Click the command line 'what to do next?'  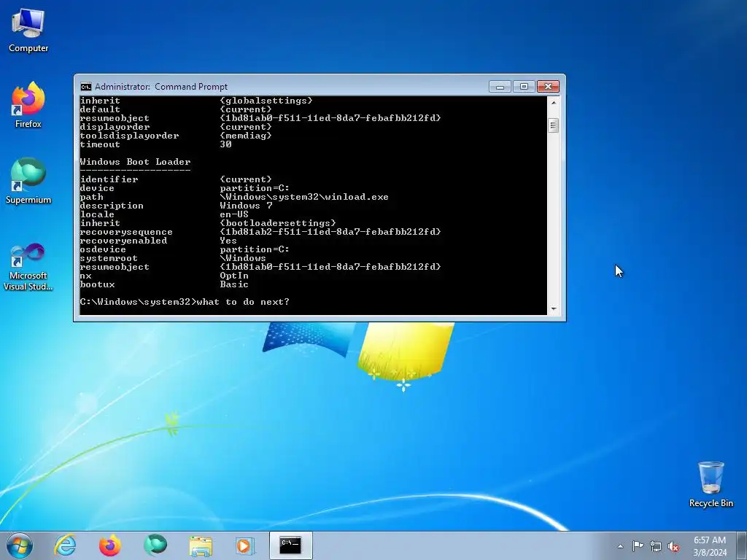point(243,302)
